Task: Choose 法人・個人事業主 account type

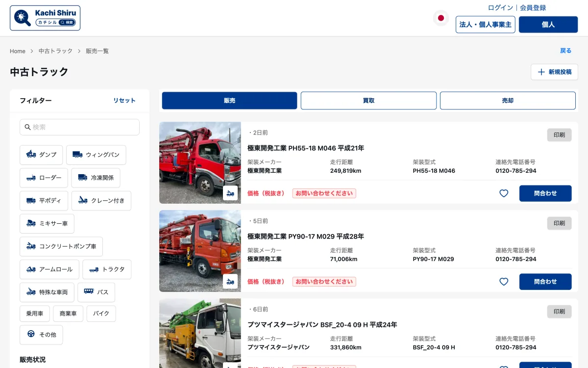Action: (x=486, y=25)
